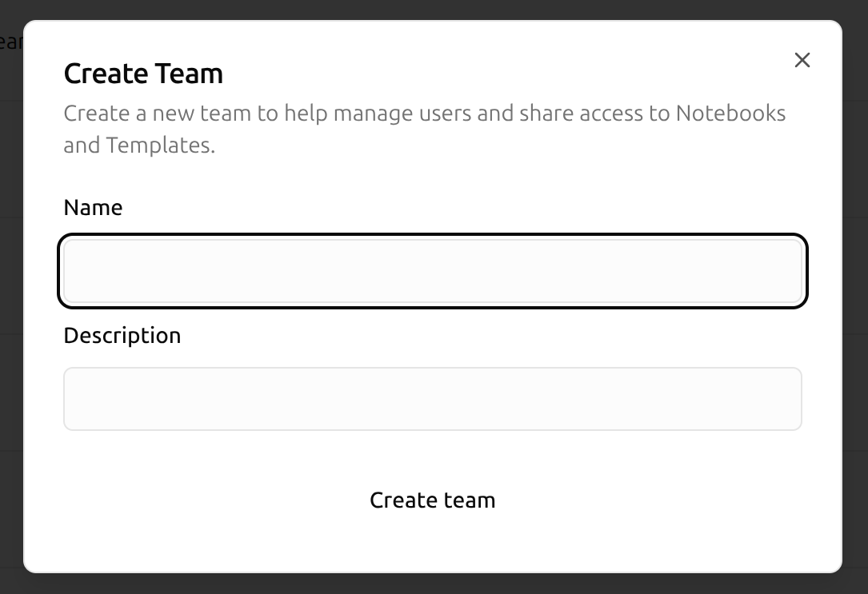Click the word Templates in the subtitle
The image size is (868, 594).
[x=159, y=146]
